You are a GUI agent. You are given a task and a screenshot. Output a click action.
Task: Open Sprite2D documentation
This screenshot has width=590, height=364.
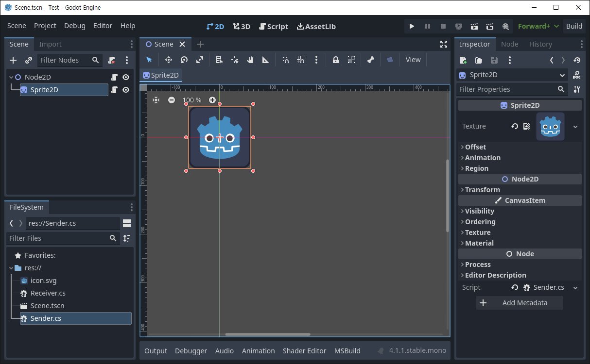576,75
